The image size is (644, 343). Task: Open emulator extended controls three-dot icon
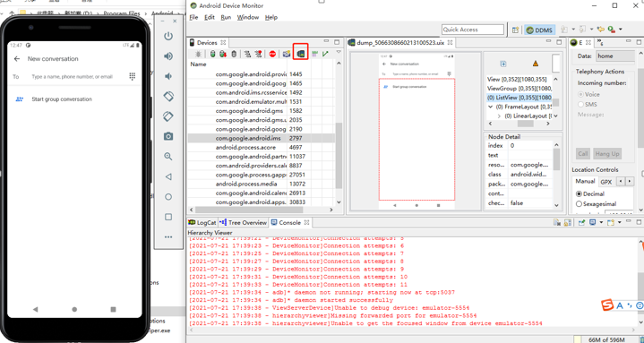point(168,237)
